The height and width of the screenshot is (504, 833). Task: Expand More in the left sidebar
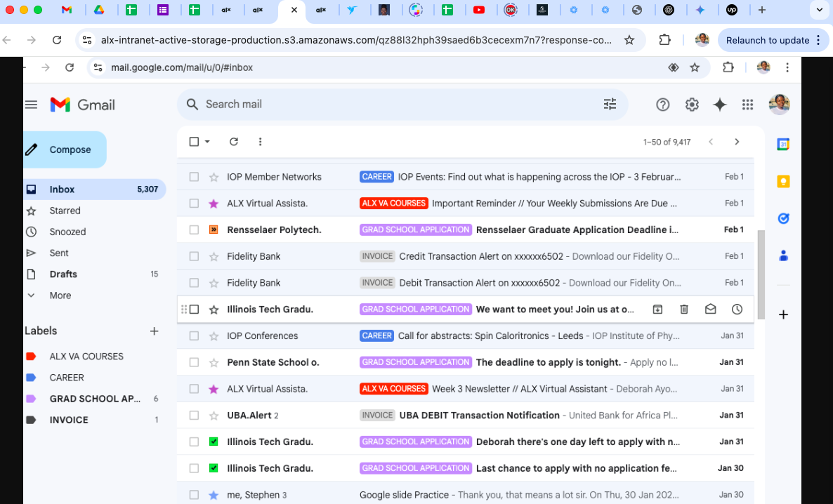click(60, 296)
